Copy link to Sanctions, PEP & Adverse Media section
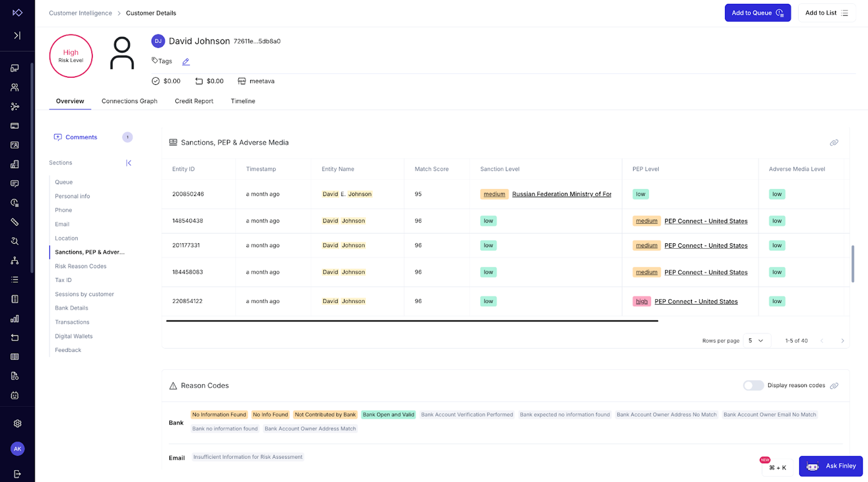 834,142
